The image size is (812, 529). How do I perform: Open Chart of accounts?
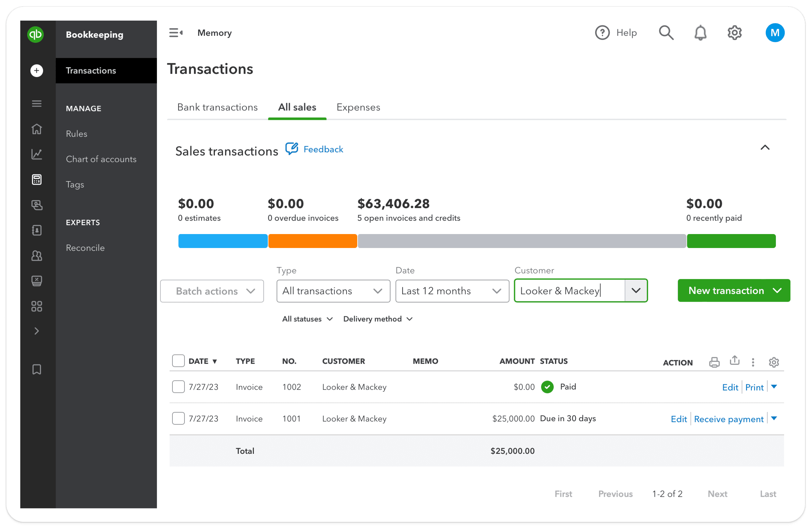(101, 159)
